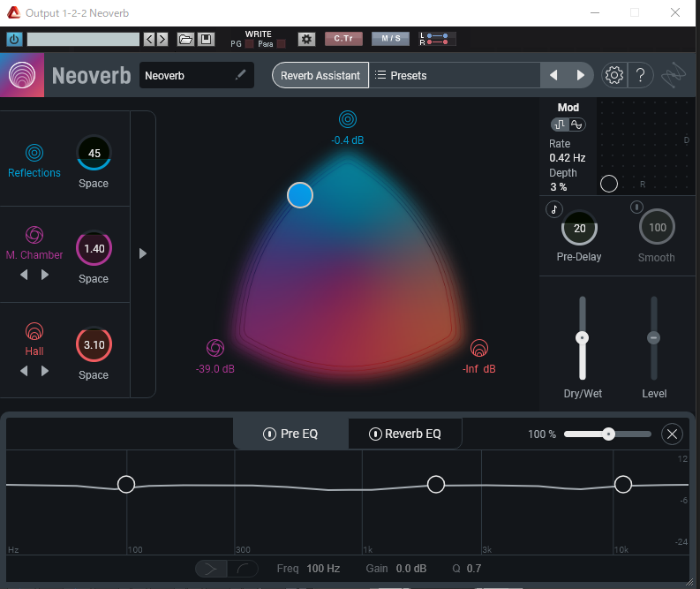
Task: Click the Freq 100 Hz value
Action: (323, 569)
